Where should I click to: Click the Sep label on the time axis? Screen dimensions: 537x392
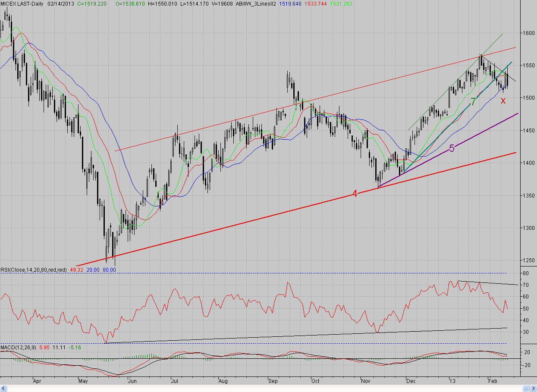pyautogui.click(x=273, y=381)
